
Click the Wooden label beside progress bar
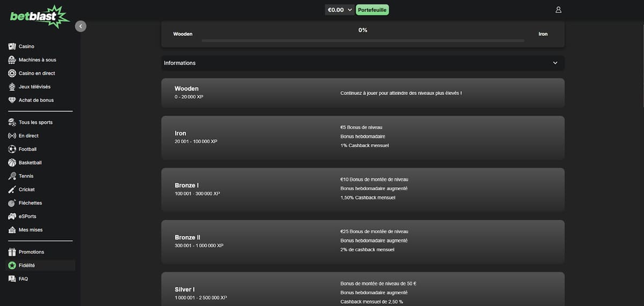click(183, 34)
